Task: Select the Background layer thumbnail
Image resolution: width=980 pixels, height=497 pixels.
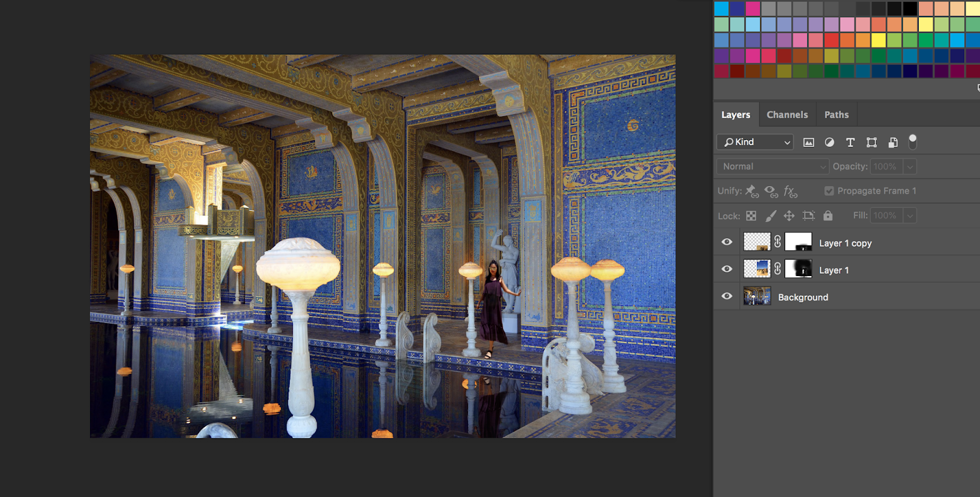Action: click(757, 296)
